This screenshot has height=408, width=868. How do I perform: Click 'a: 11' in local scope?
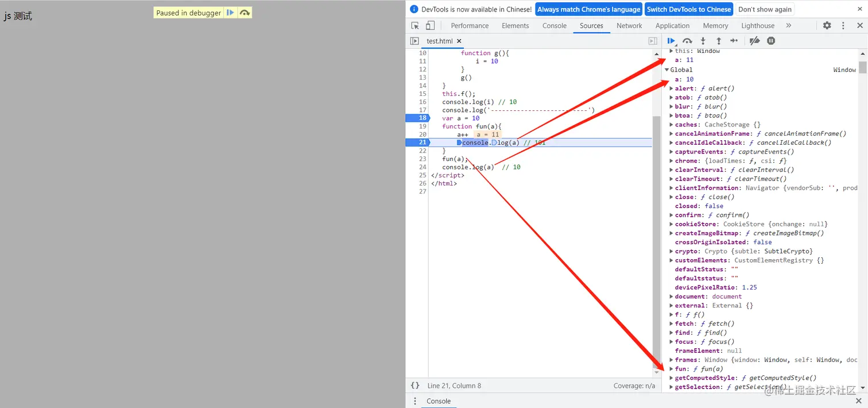click(684, 60)
